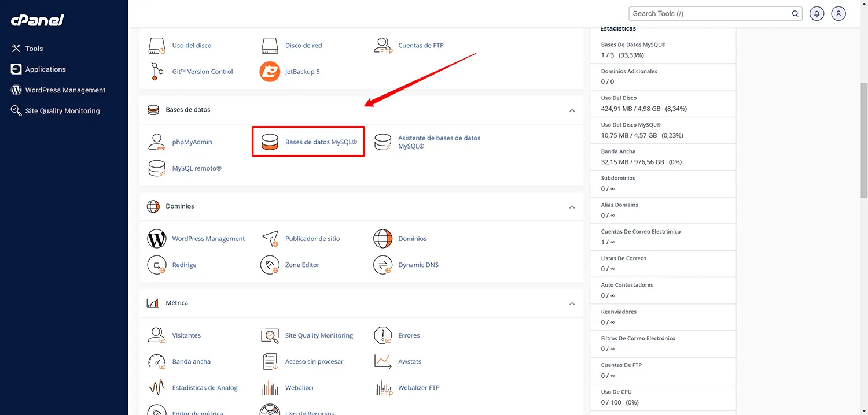Image resolution: width=868 pixels, height=415 pixels.
Task: Open the notifications bell
Action: click(x=816, y=13)
